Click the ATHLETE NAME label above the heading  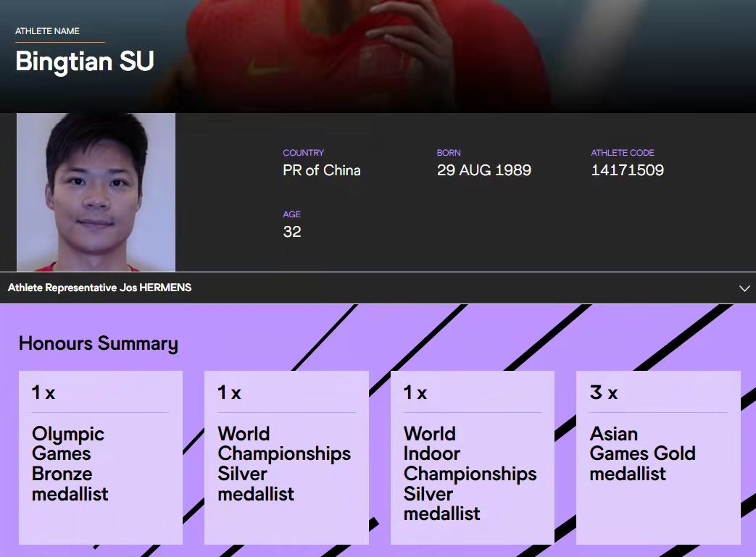click(47, 31)
